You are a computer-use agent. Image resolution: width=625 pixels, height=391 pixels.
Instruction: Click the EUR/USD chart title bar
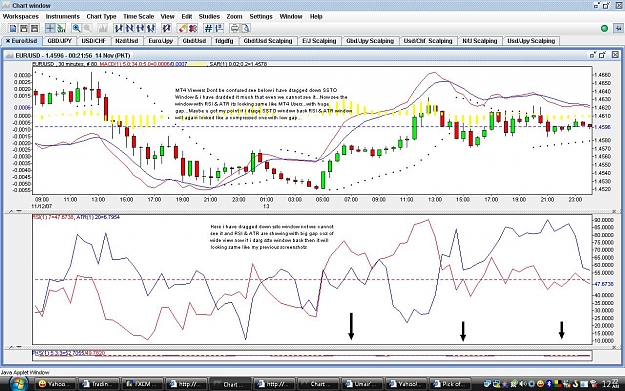pyautogui.click(x=311, y=55)
